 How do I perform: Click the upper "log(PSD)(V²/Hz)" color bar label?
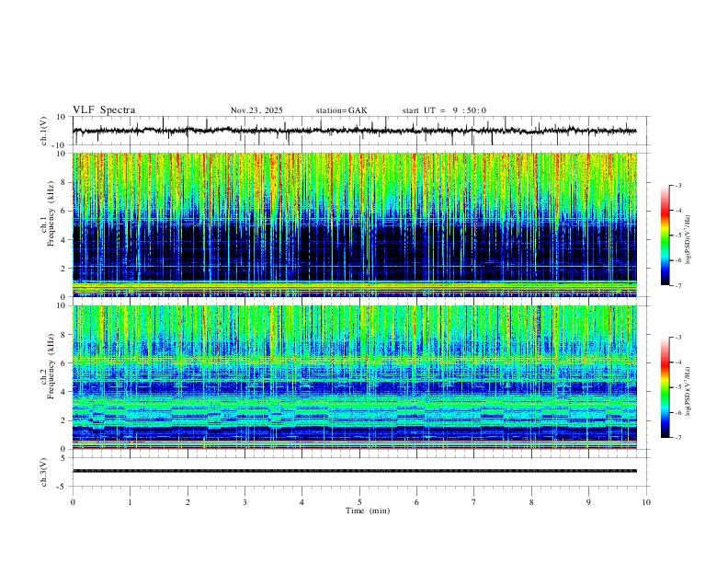[688, 240]
